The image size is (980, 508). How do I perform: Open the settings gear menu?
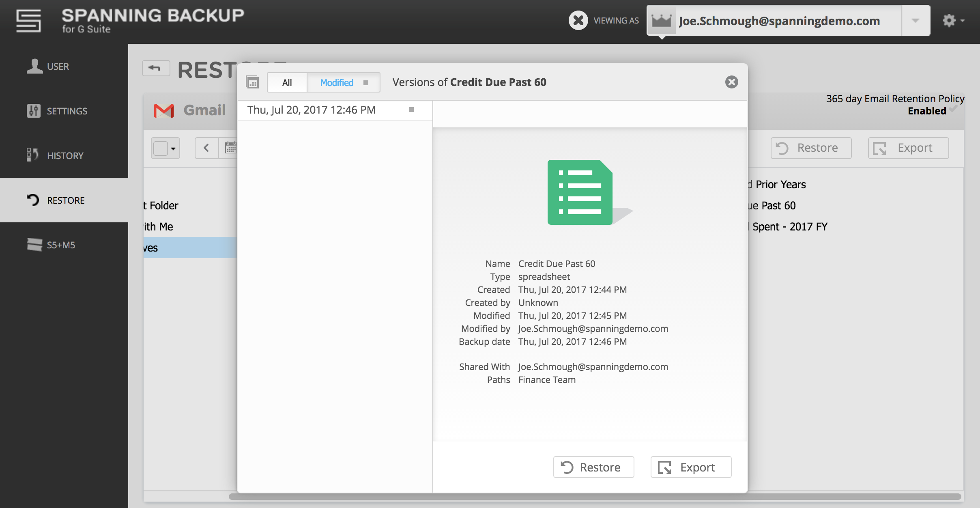[x=953, y=20]
